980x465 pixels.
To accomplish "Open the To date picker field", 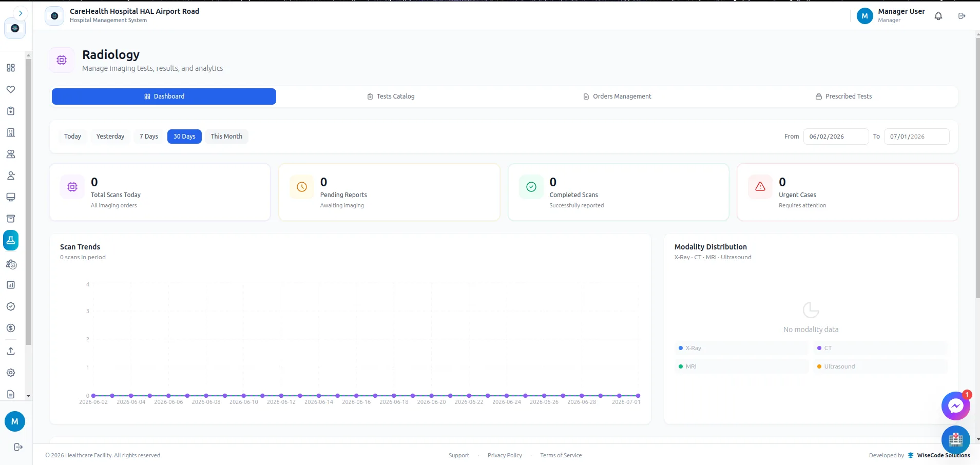I will pyautogui.click(x=916, y=137).
